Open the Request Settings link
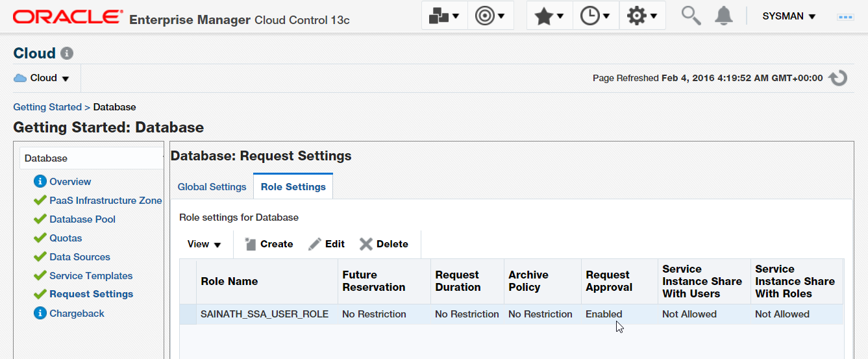Image resolution: width=868 pixels, height=359 pixels. tap(91, 294)
